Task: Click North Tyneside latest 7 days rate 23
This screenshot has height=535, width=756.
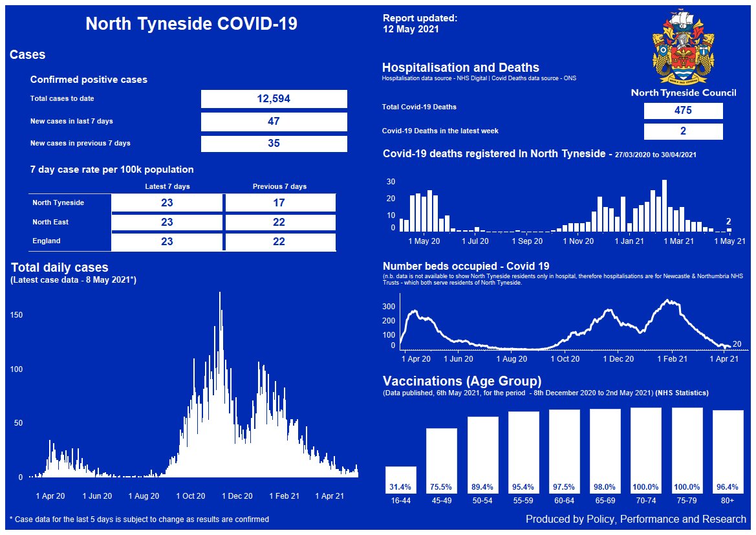Action: click(x=167, y=202)
